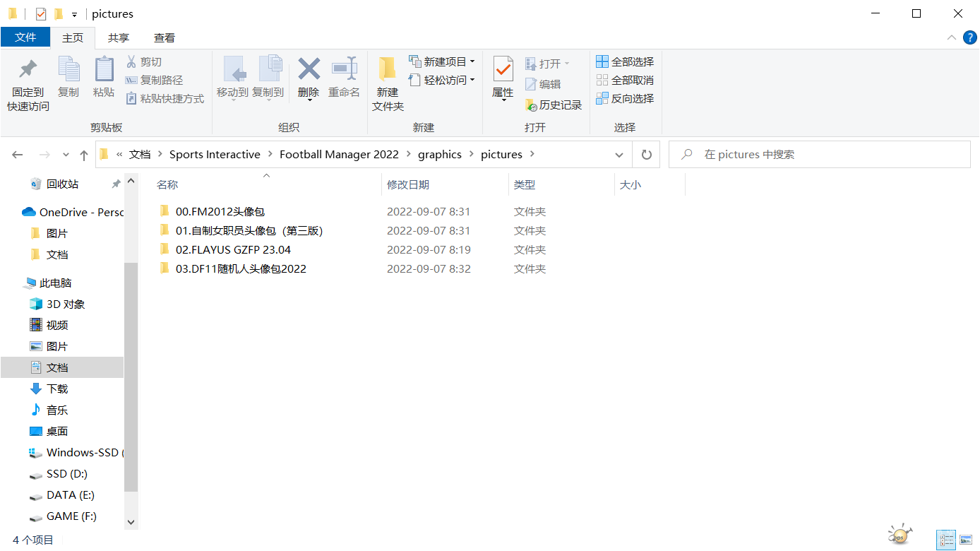980x551 pixels.
Task: Click Select All (全部选择)
Action: click(x=625, y=62)
